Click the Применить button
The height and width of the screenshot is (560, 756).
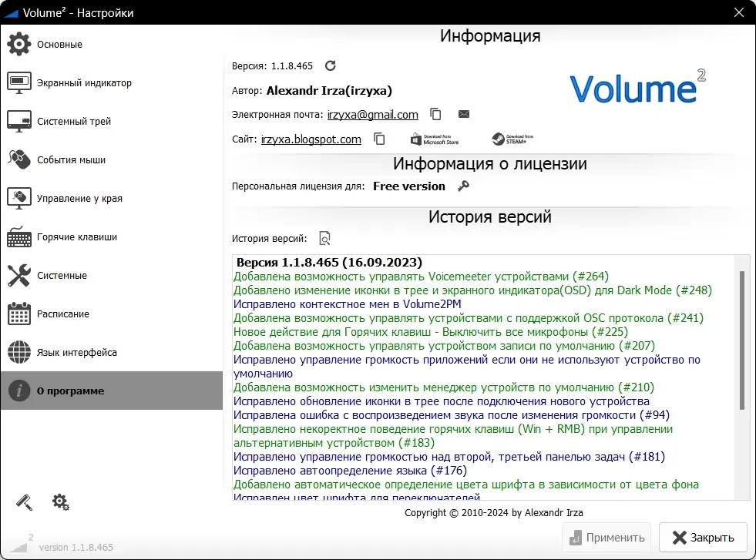pyautogui.click(x=606, y=538)
